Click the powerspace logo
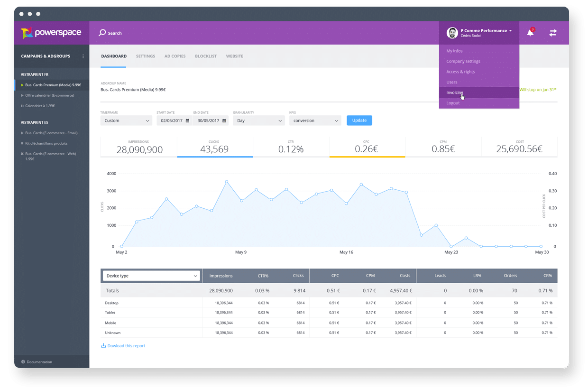The width and height of the screenshot is (588, 389). (51, 33)
